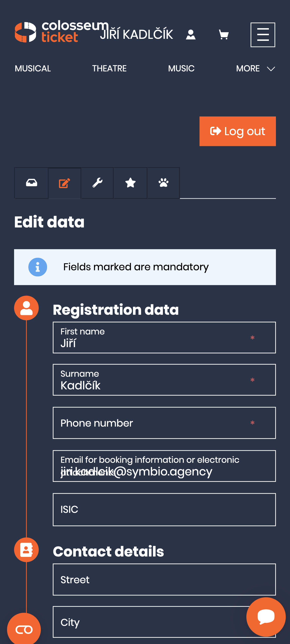The width and height of the screenshot is (290, 644).
Task: Open the hamburger navigation menu
Action: pos(262,35)
